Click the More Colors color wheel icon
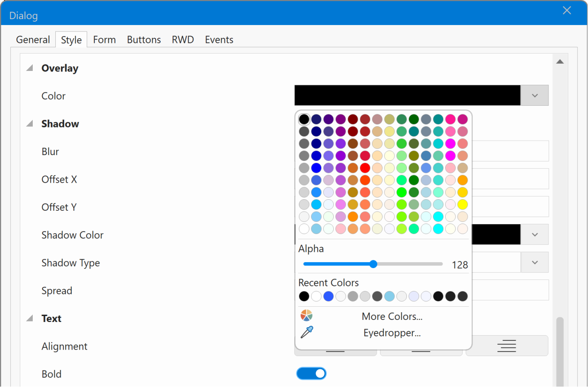Image resolution: width=588 pixels, height=387 pixels. [x=307, y=316]
